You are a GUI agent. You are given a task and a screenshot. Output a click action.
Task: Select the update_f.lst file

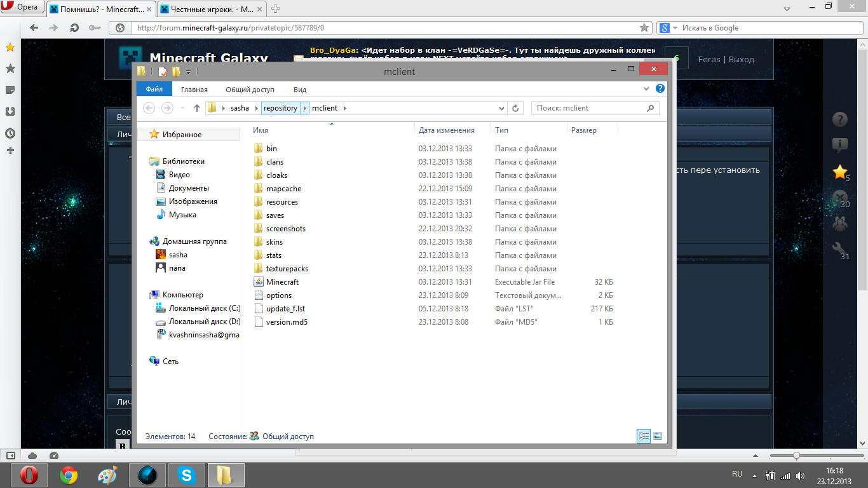click(285, 309)
